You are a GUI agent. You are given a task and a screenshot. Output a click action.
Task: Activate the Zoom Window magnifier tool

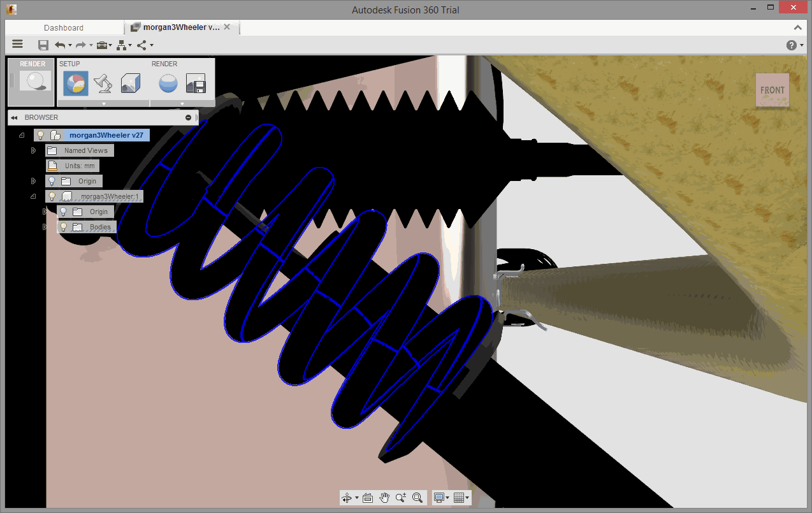(417, 498)
